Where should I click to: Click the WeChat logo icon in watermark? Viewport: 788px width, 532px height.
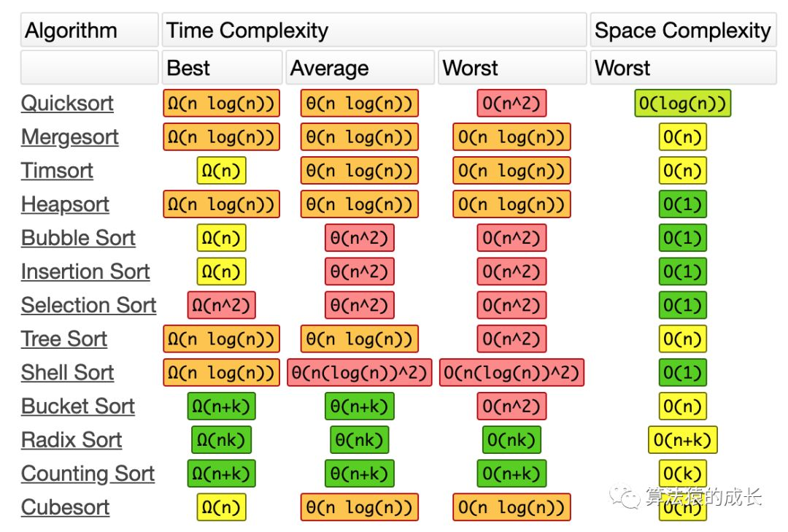625,496
